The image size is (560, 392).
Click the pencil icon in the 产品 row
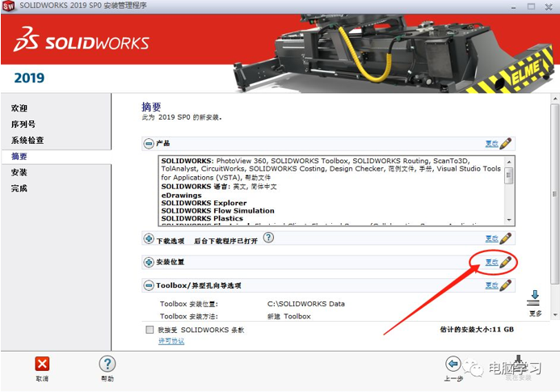[x=505, y=144]
